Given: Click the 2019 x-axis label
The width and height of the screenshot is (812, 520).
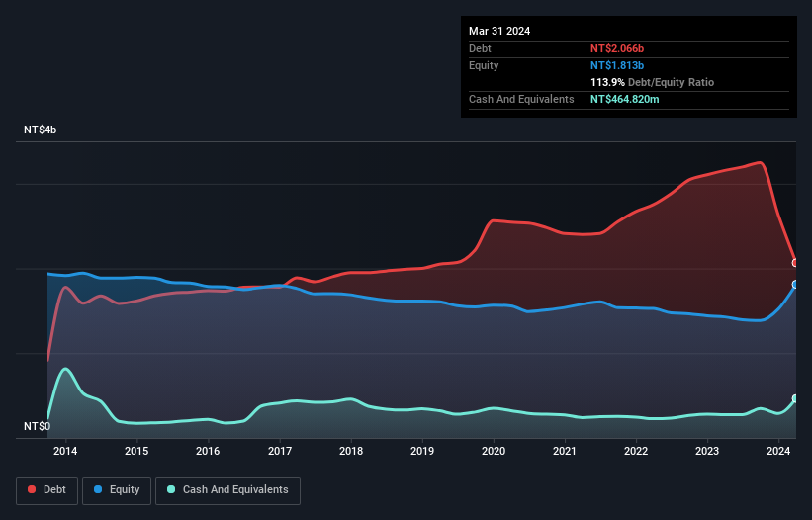Looking at the screenshot, I should (422, 451).
